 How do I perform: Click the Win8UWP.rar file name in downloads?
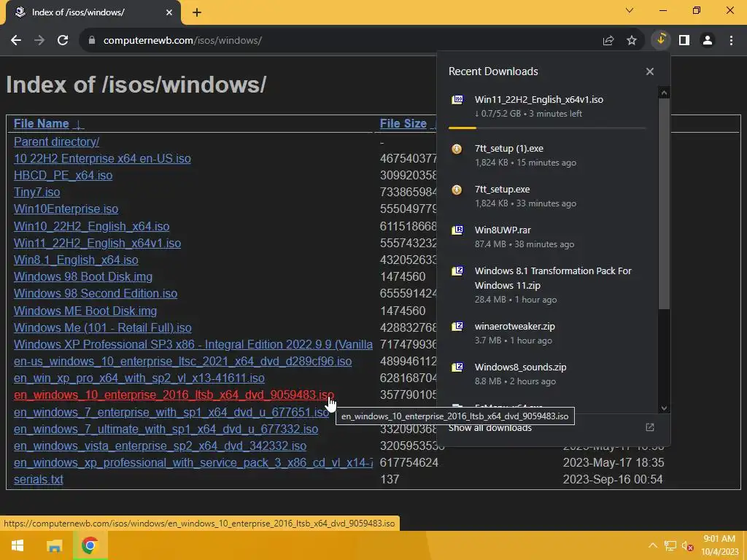tap(503, 230)
